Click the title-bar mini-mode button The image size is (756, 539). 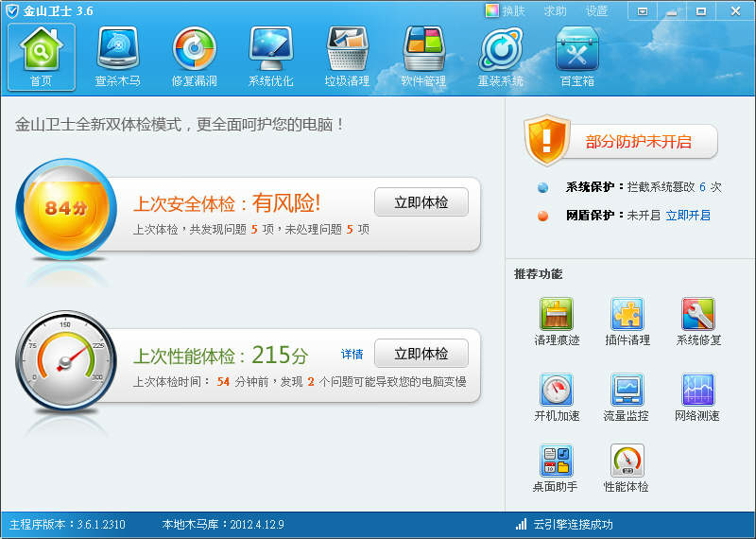643,11
